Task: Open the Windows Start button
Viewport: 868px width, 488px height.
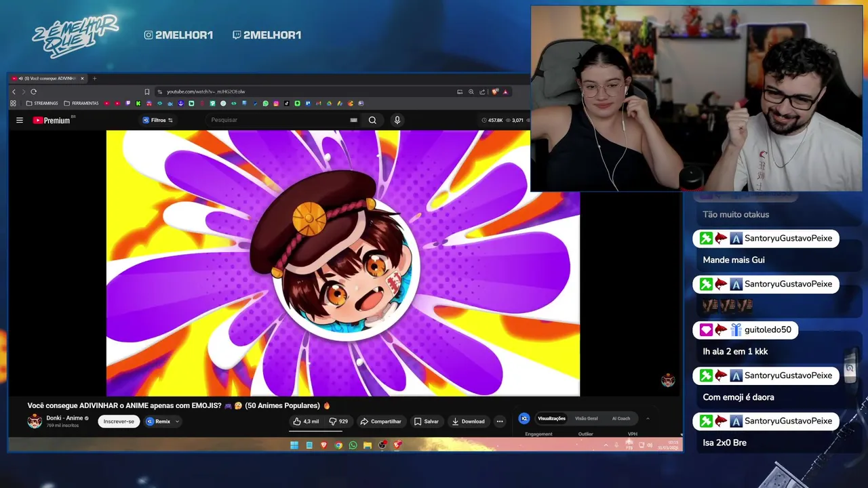Action: click(294, 445)
